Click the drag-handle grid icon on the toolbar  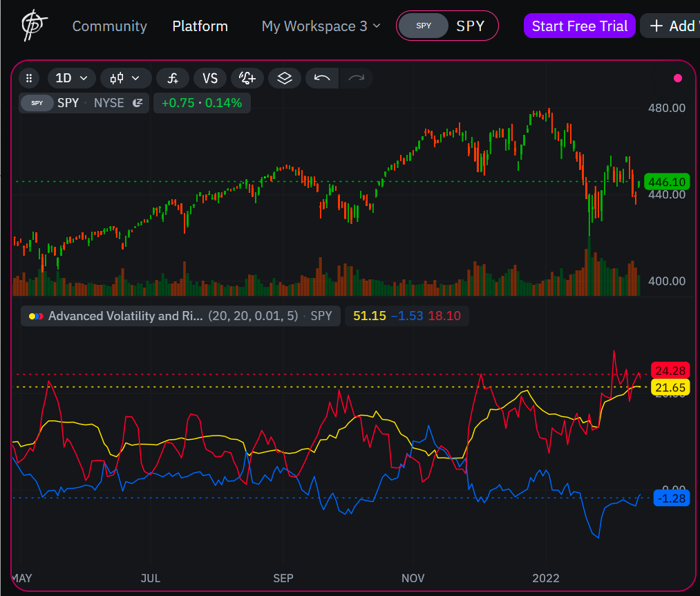[29, 78]
